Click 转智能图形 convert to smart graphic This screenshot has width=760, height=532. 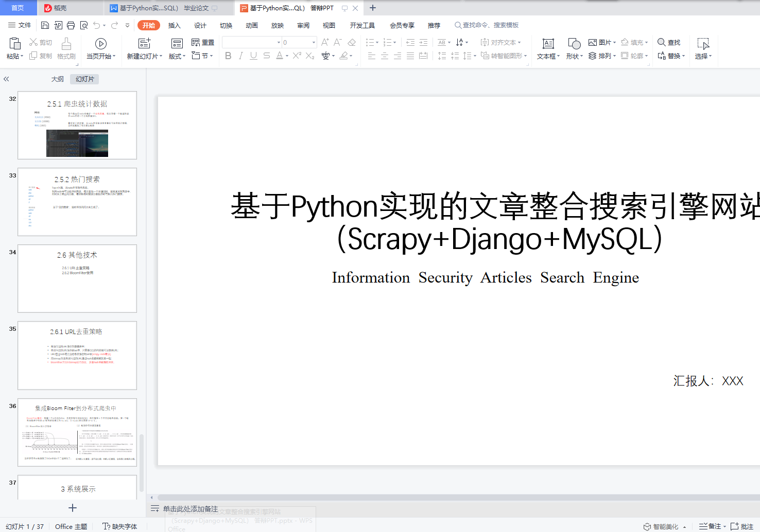[504, 56]
